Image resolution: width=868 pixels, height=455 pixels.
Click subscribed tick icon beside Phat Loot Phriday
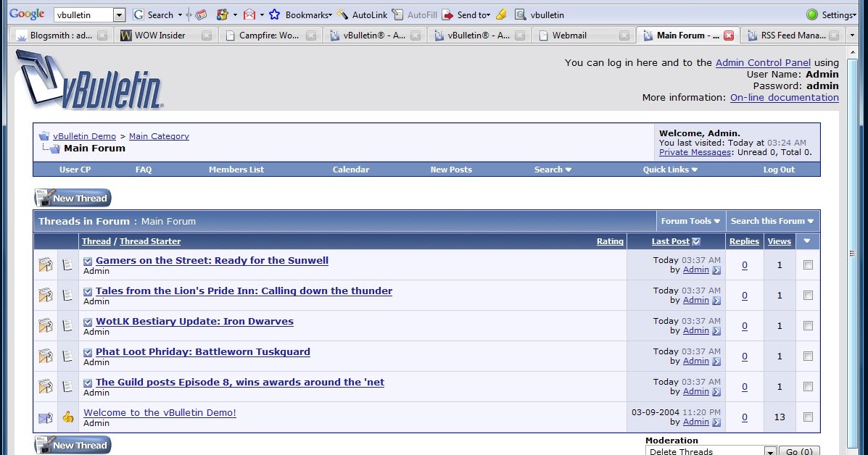point(88,352)
